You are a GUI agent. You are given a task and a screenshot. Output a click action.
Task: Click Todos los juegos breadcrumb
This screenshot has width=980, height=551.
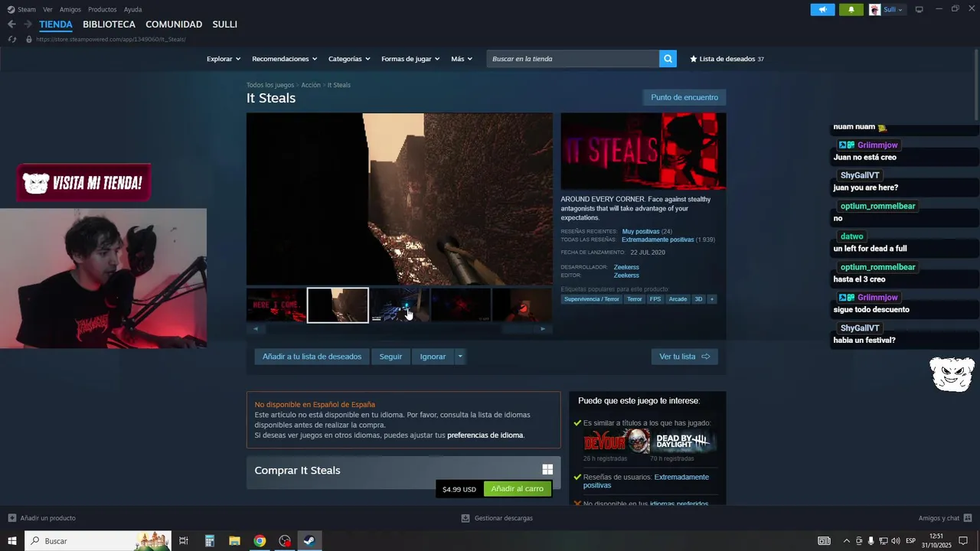click(270, 85)
